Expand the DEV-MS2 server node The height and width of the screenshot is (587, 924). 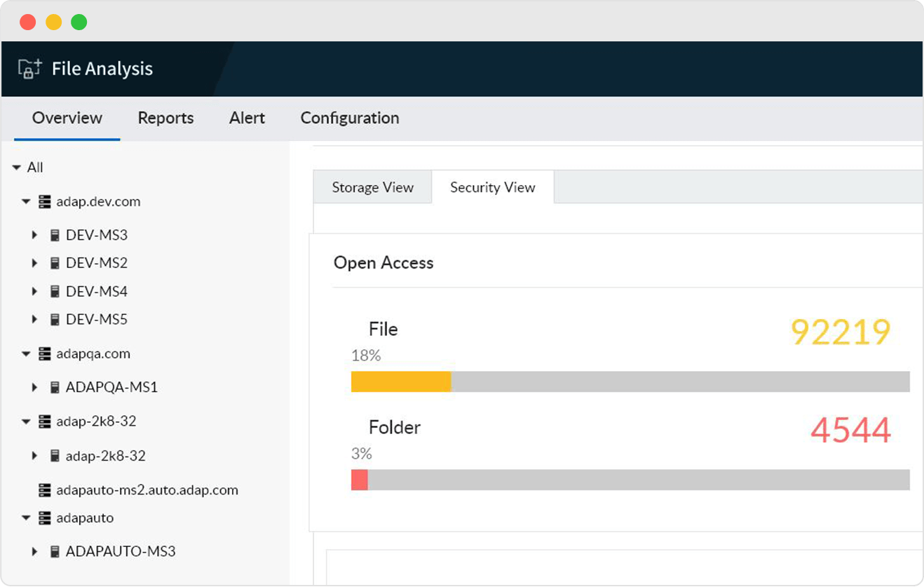pos(34,264)
